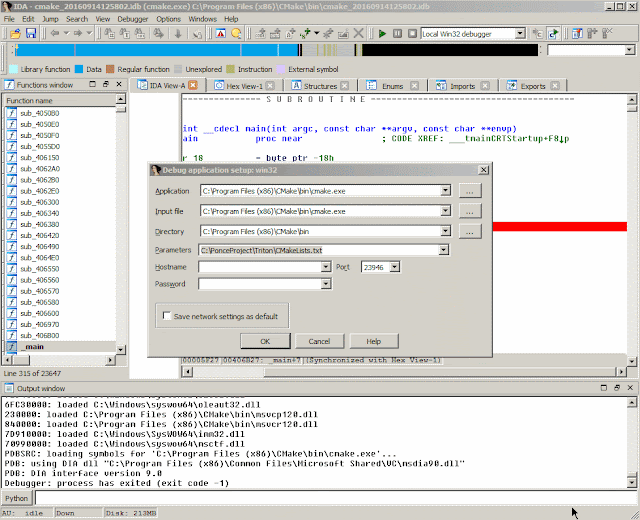This screenshot has height=520, width=640.
Task: Open the Options menu
Action: 168,19
